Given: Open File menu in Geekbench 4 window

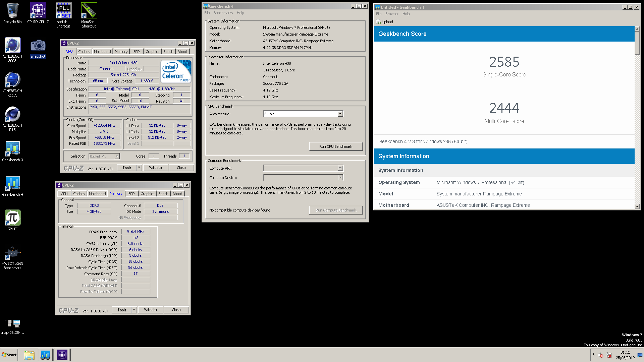Looking at the screenshot, I should pyautogui.click(x=207, y=13).
